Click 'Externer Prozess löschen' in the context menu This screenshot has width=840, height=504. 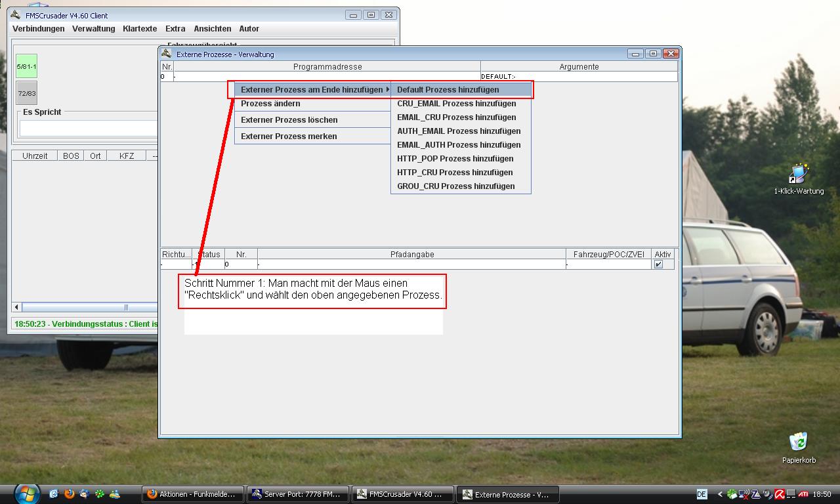(x=289, y=119)
